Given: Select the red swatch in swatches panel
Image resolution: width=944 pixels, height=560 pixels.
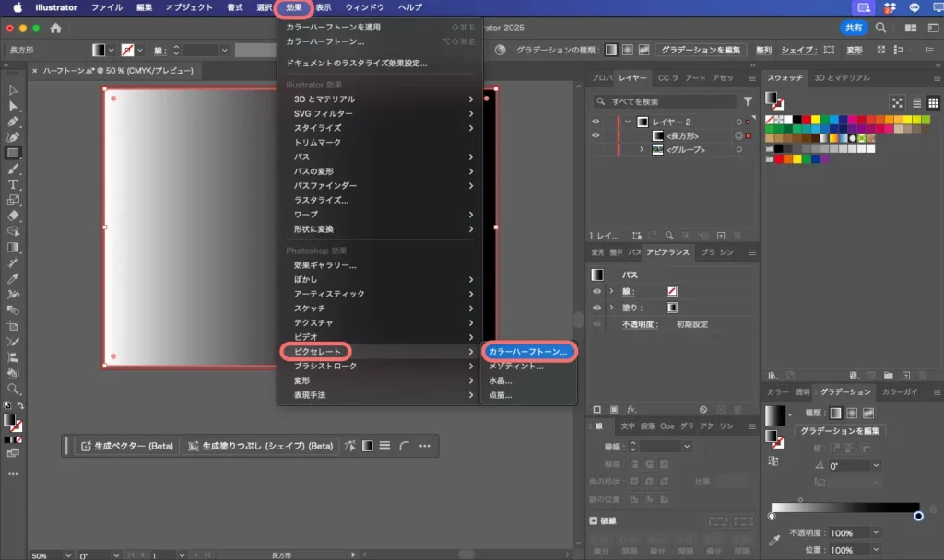Looking at the screenshot, I should pos(805,119).
